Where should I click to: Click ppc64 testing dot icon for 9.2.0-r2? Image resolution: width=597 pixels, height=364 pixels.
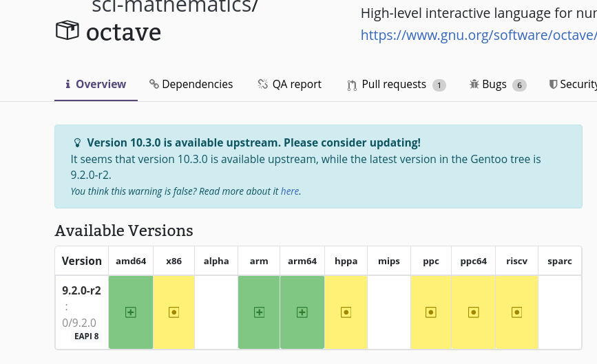[x=473, y=312]
